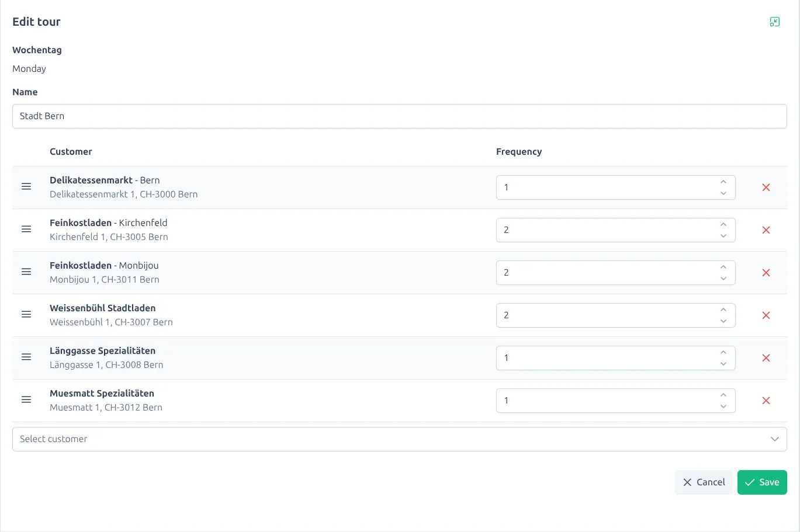Remove Feinkostladen Kirchenfeld using red X
The image size is (800, 532).
pyautogui.click(x=766, y=230)
